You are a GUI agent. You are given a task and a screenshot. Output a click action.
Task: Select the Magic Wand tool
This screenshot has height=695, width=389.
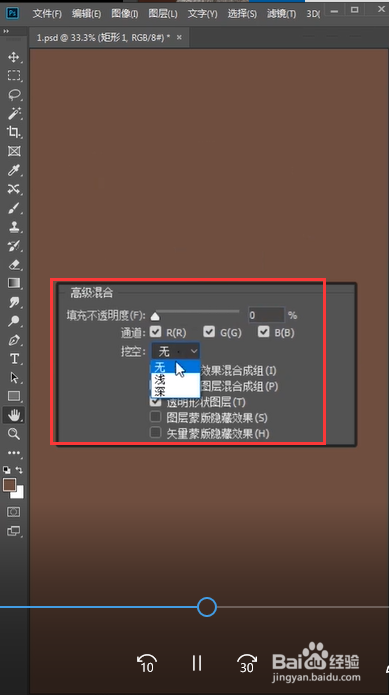pos(14,113)
